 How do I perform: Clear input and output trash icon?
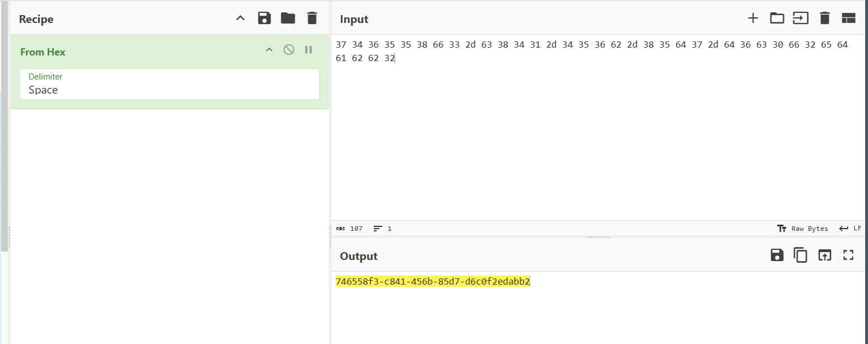[x=824, y=18]
